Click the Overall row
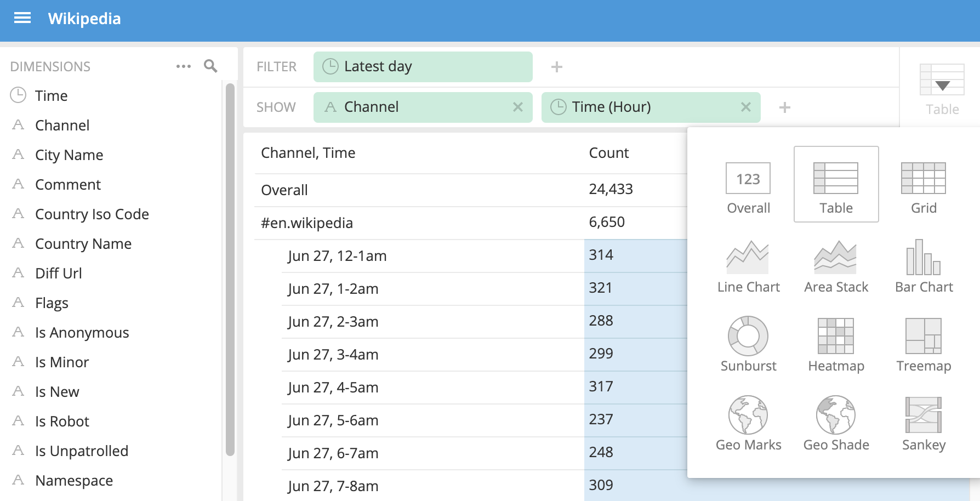This screenshot has height=501, width=980. tap(471, 190)
